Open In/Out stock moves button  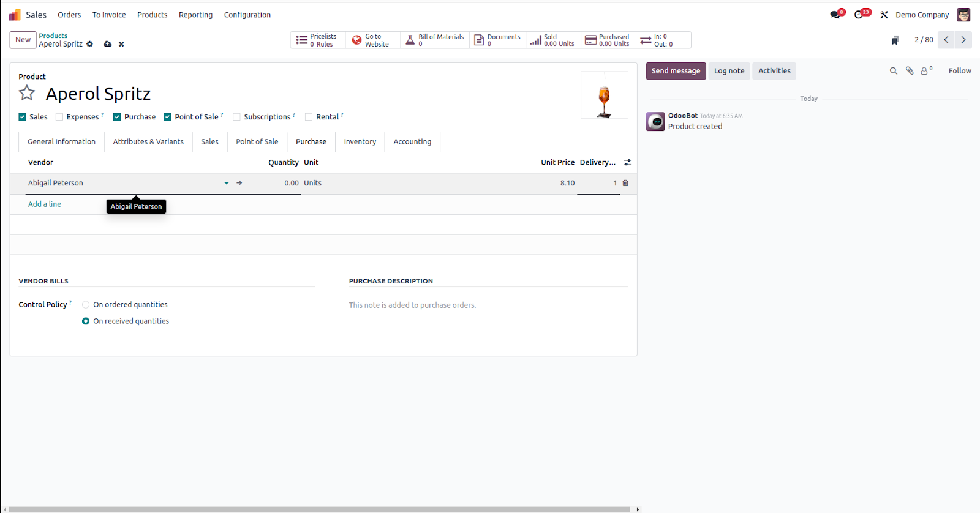point(663,40)
